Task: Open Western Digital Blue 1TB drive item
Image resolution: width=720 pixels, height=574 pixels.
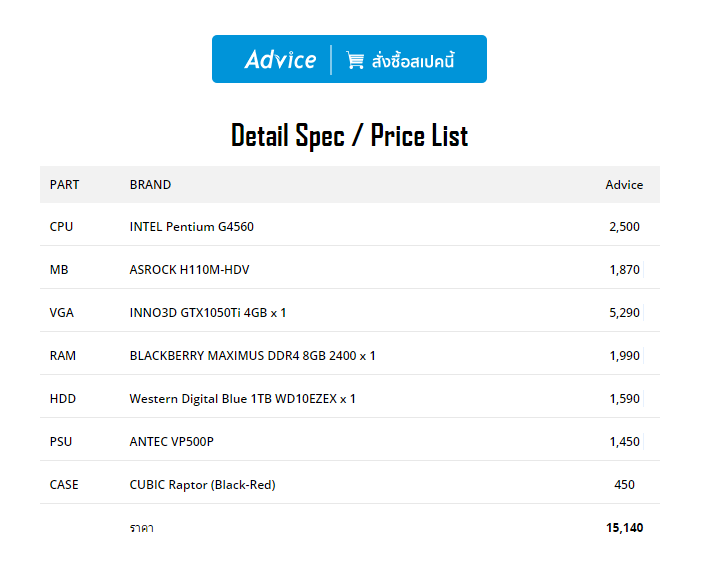Action: (x=242, y=399)
